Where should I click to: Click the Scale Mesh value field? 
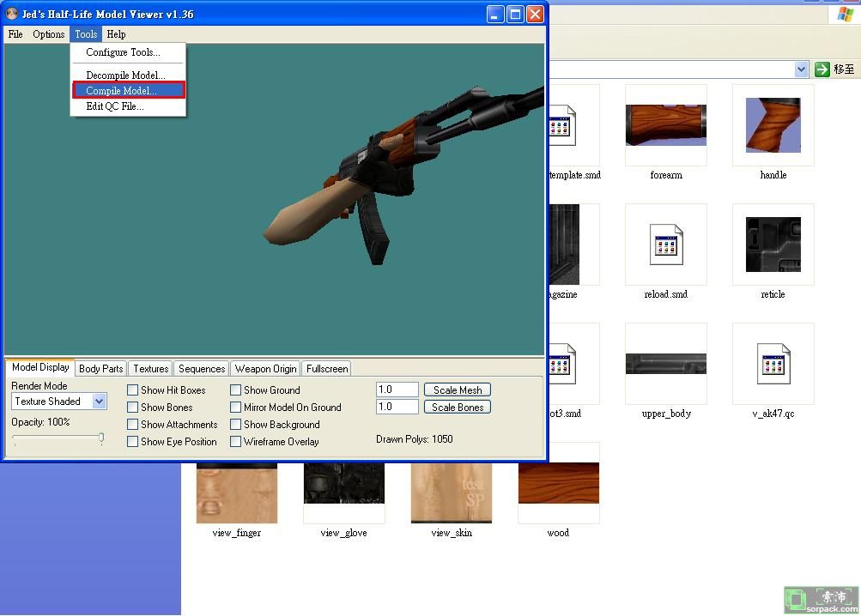pos(397,390)
